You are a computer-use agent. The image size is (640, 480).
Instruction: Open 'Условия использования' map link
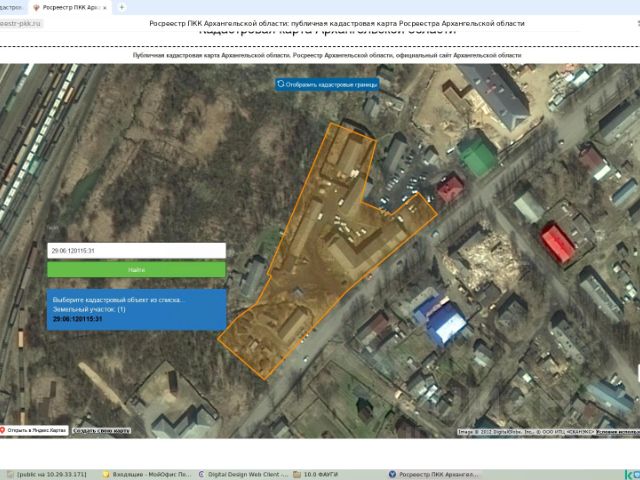(617, 431)
